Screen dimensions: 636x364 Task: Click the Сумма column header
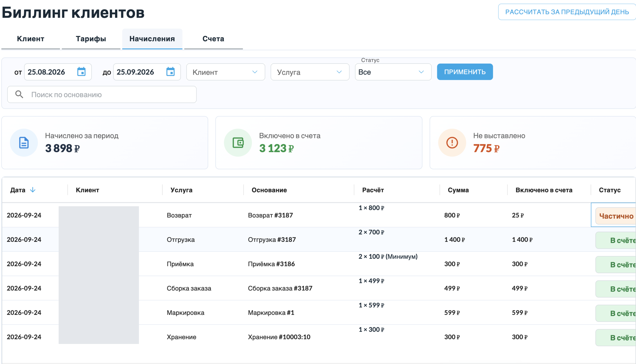tap(458, 190)
